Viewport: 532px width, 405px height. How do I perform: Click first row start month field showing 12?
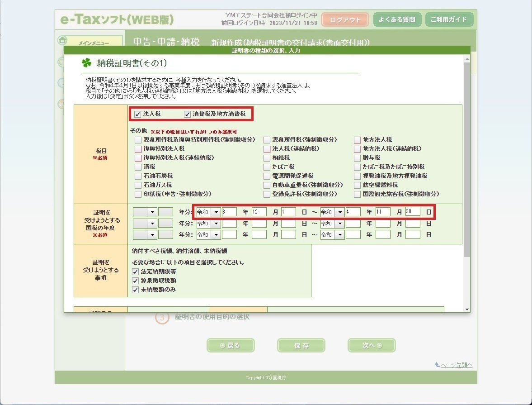(x=259, y=212)
